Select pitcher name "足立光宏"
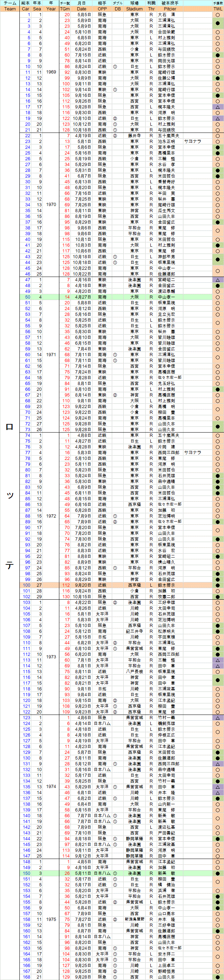The width and height of the screenshot is (224, 980). coord(166,315)
